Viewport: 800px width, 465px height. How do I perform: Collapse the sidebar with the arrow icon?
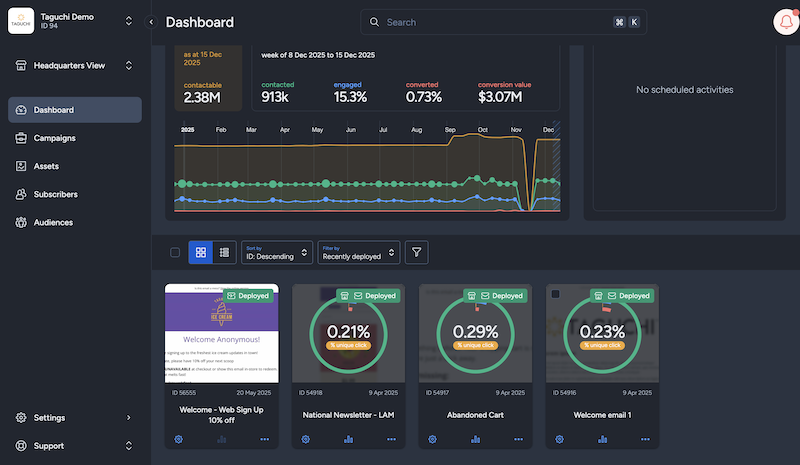click(151, 21)
